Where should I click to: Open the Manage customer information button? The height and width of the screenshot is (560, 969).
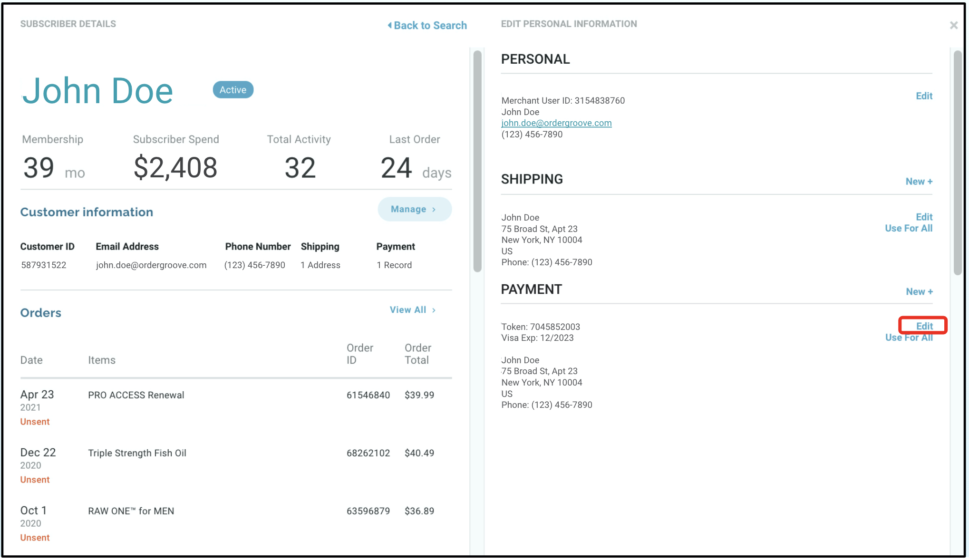[x=414, y=209]
